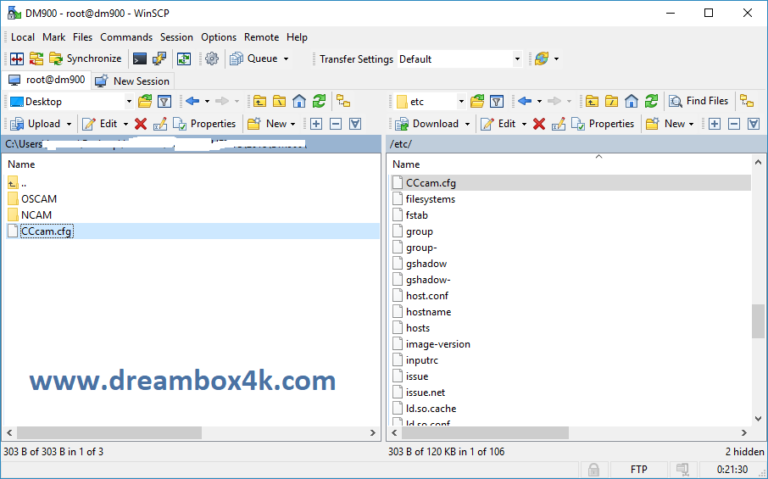This screenshot has height=479, width=768.
Task: Open the Remote menu
Action: (262, 37)
